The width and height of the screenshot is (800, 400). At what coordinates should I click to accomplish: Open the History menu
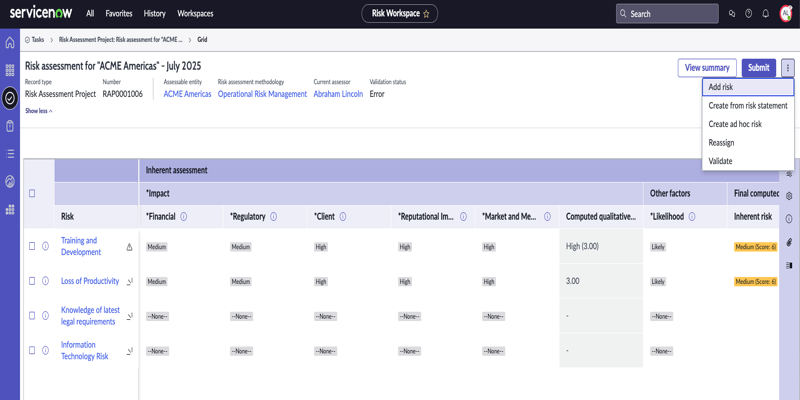[155, 14]
